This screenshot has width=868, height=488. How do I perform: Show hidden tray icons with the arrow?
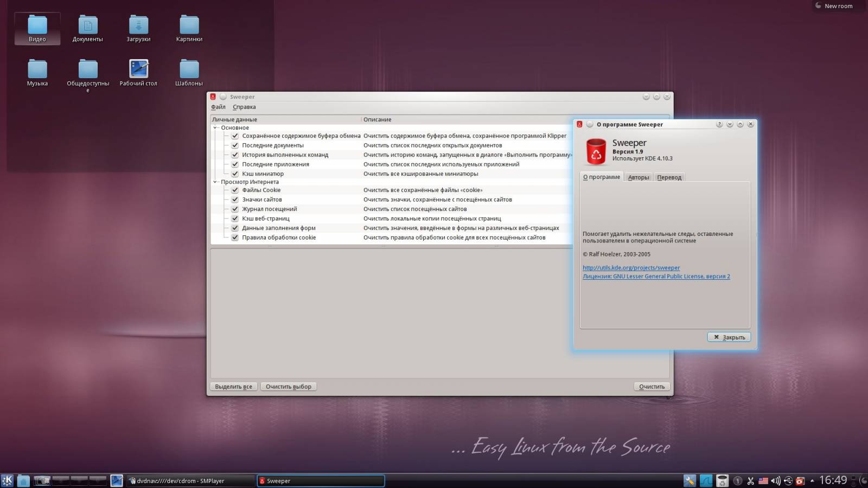[812, 481]
